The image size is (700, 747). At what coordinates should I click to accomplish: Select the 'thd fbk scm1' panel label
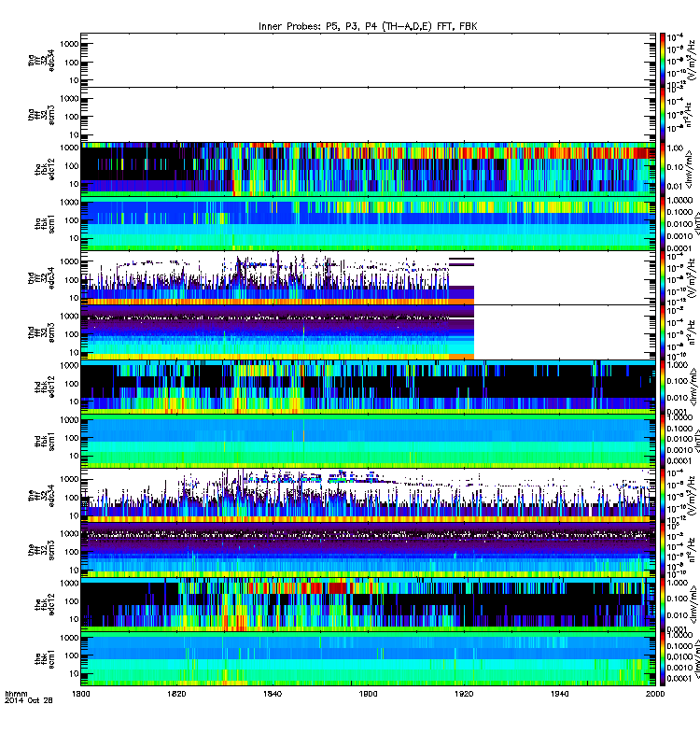point(45,442)
